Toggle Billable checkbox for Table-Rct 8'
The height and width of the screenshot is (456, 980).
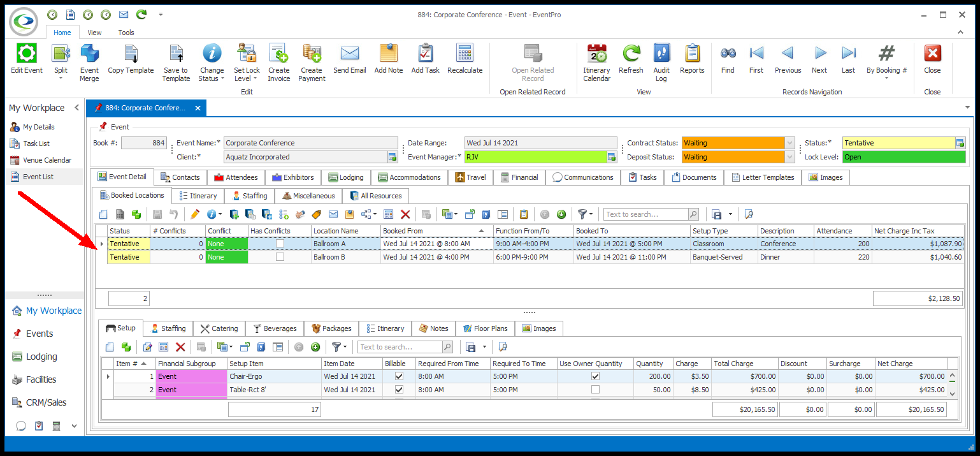point(399,390)
